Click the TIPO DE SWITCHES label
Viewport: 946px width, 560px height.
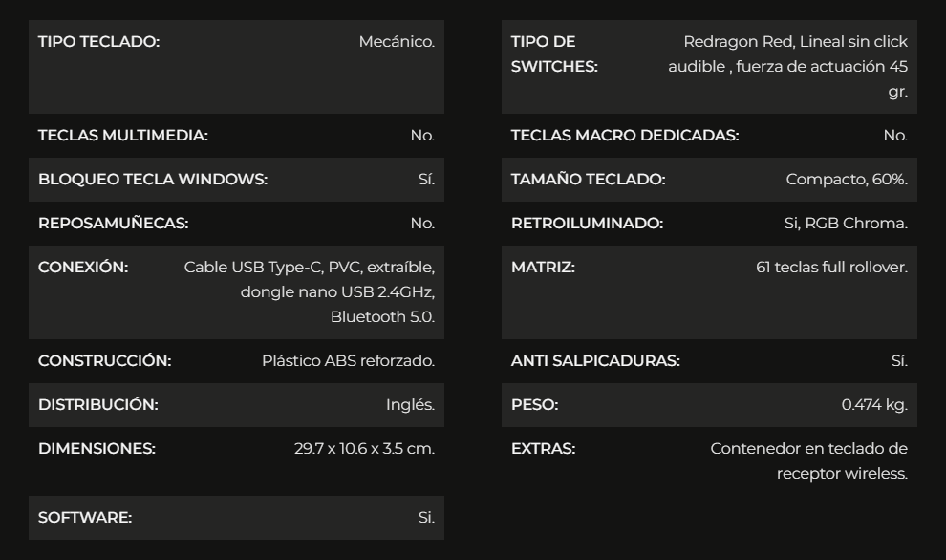click(x=554, y=54)
